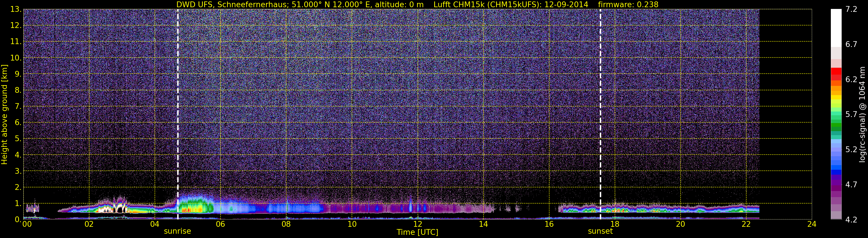Click the time axis tick label 22
Image resolution: width=868 pixels, height=238 pixels.
click(x=746, y=224)
